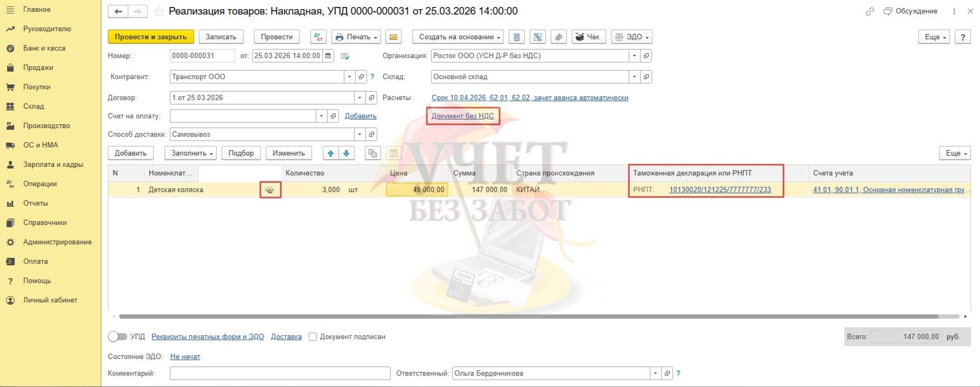The image size is (980, 387).
Task: Add document to favorites star
Action: tap(159, 11)
